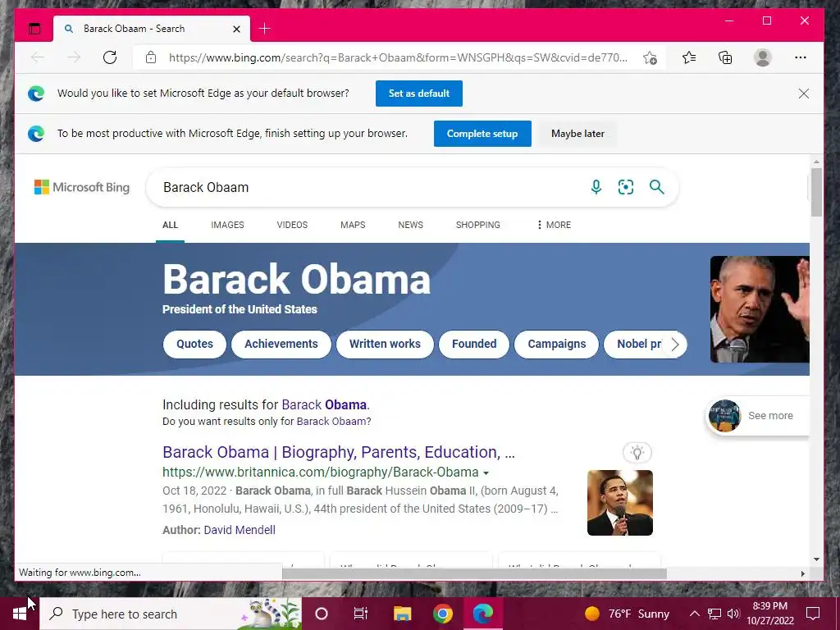Expand the MORE search categories menu
840x630 pixels.
point(554,225)
